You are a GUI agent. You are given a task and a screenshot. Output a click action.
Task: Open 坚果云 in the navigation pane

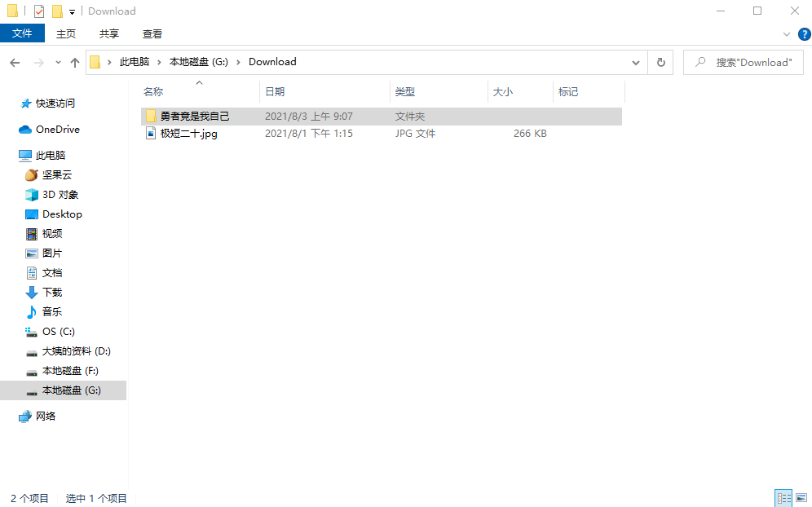(57, 175)
